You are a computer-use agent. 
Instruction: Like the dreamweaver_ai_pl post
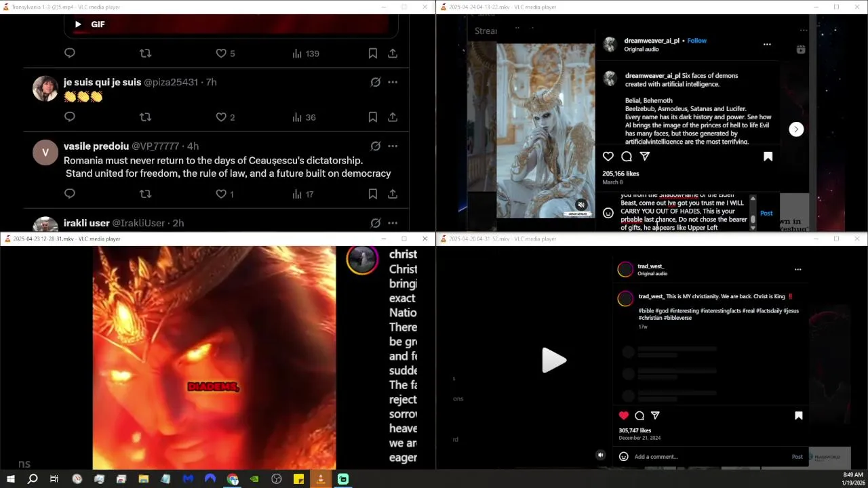(608, 157)
